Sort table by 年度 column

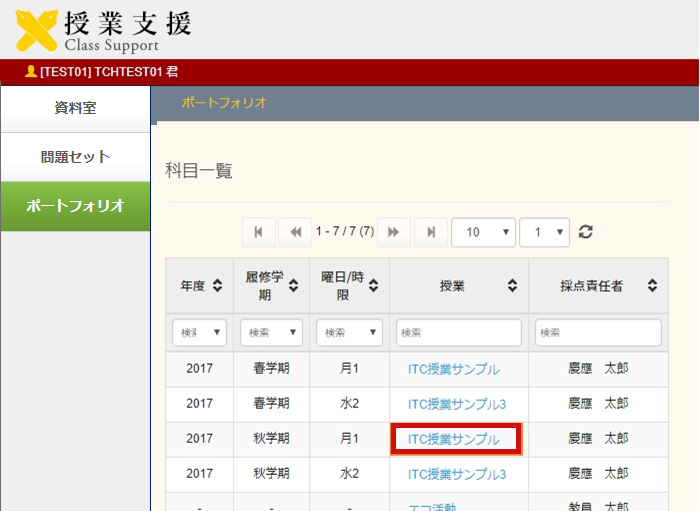pos(217,286)
